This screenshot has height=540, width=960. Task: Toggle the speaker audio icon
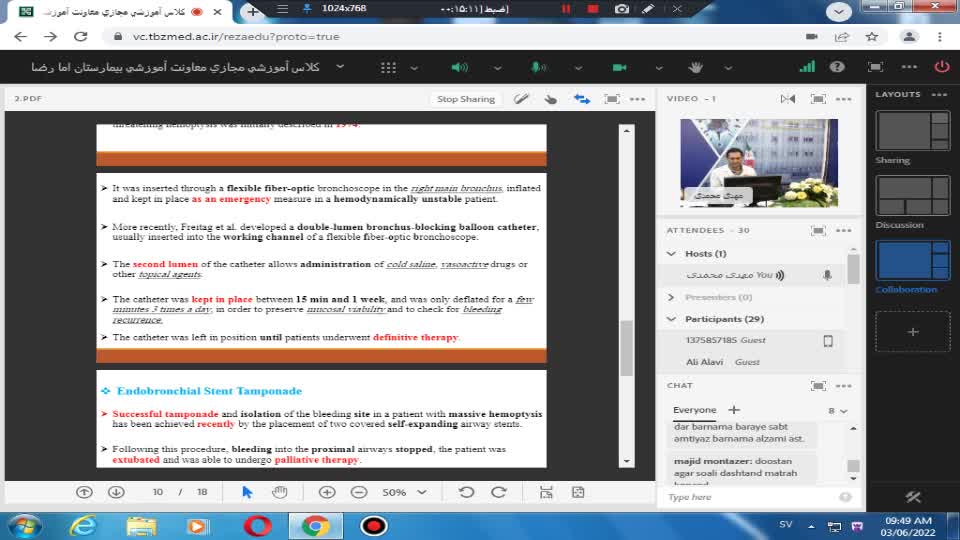[x=459, y=67]
